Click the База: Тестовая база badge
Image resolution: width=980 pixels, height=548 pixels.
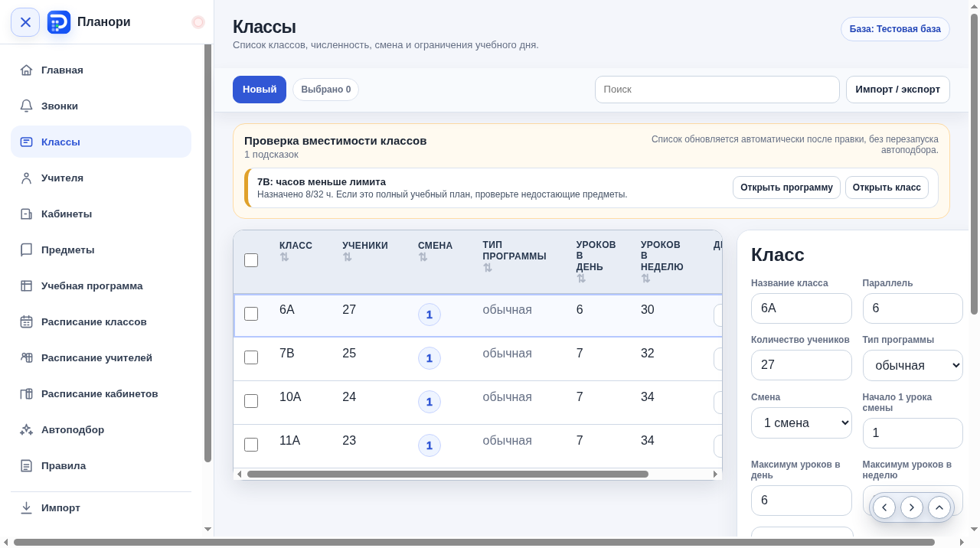coord(895,29)
